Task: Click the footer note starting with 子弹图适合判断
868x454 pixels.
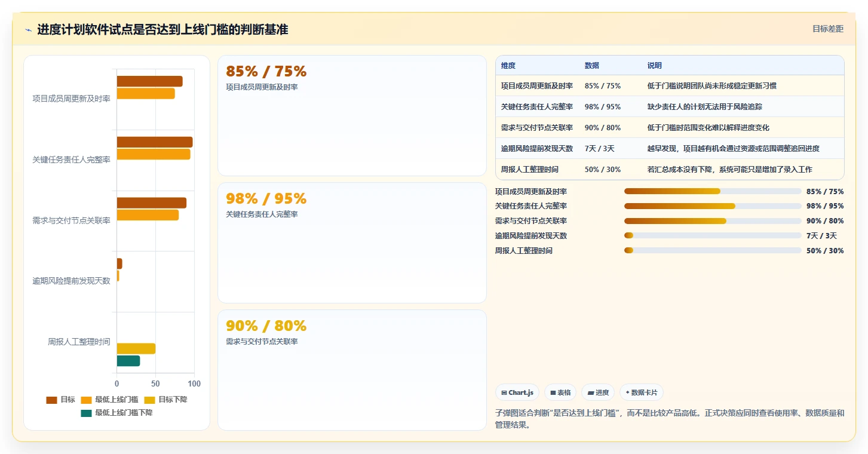Action: 670,419
